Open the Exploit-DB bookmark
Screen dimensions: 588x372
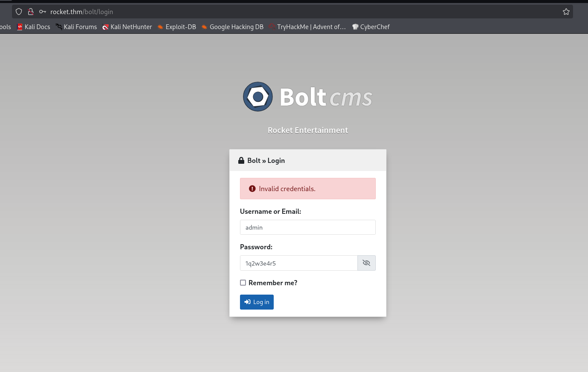pyautogui.click(x=176, y=27)
